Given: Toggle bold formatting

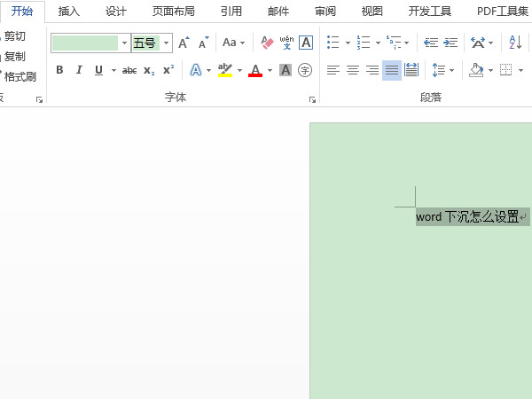Looking at the screenshot, I should (x=59, y=70).
